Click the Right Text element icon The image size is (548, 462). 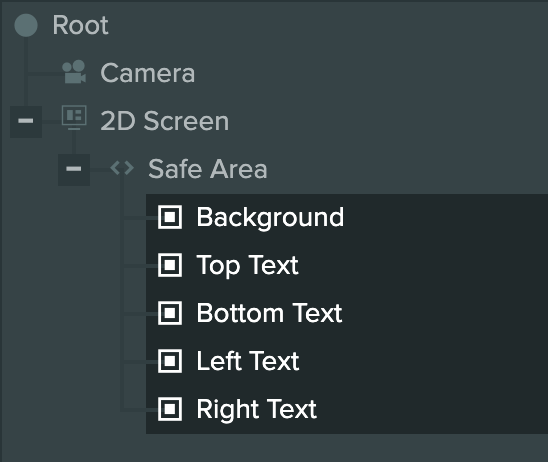click(x=170, y=409)
